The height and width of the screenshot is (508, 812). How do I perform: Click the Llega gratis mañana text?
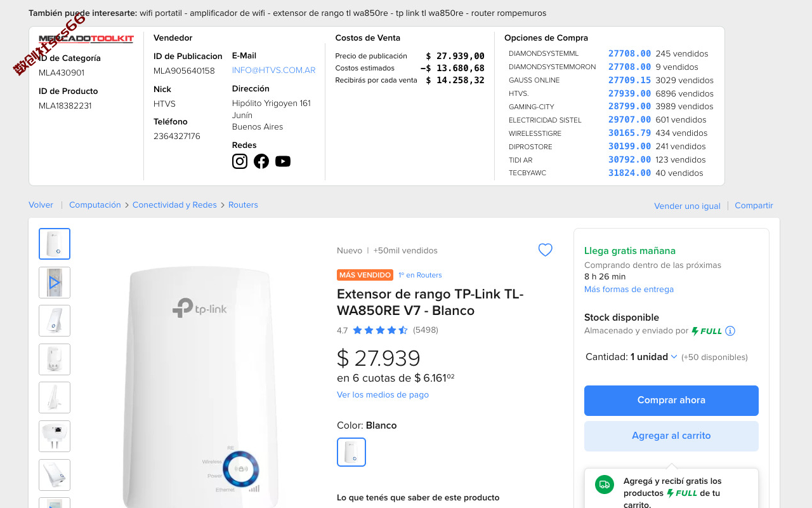tap(630, 251)
